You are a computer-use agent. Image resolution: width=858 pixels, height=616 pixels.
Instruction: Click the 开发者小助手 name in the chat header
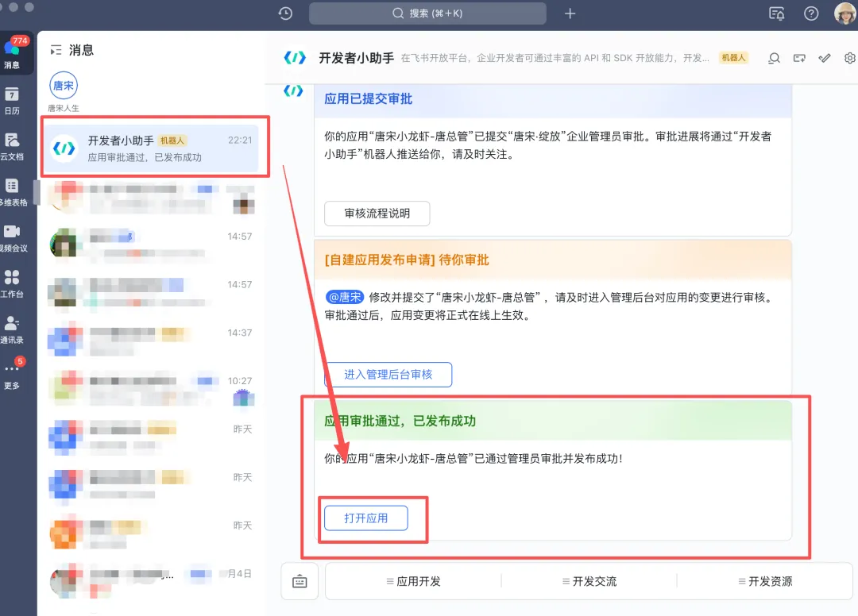click(356, 58)
